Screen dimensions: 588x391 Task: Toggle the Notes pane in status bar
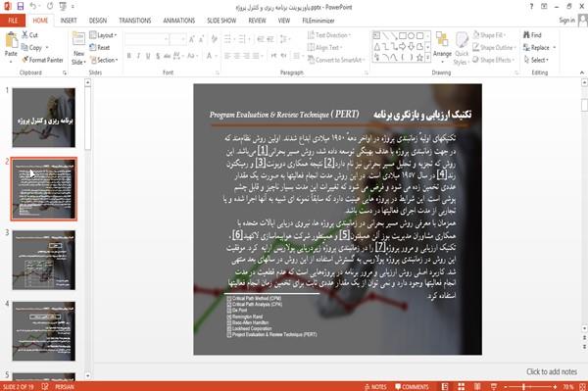375,386
